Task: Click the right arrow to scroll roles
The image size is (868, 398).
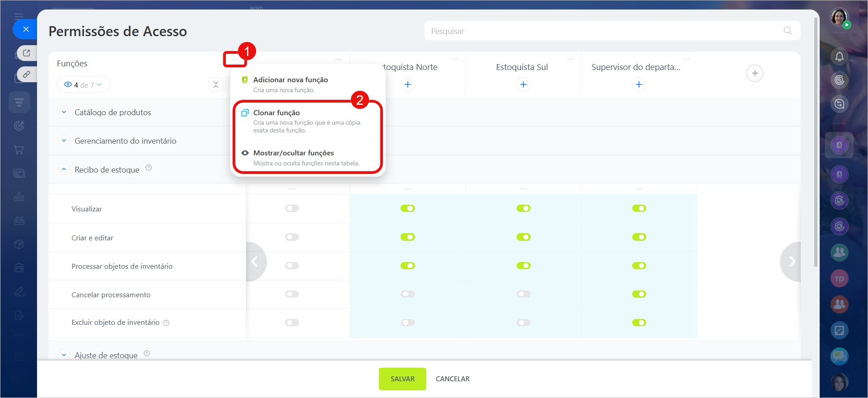Action: pos(791,262)
